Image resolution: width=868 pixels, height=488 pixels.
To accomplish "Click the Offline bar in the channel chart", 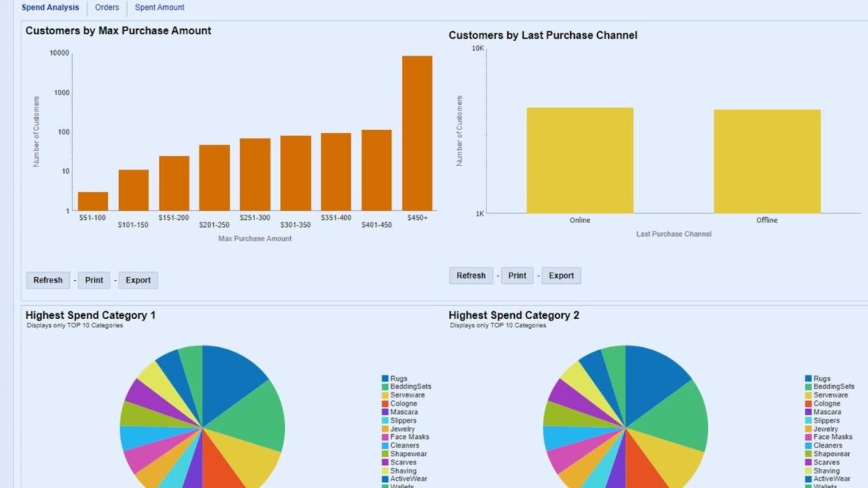I will click(766, 160).
